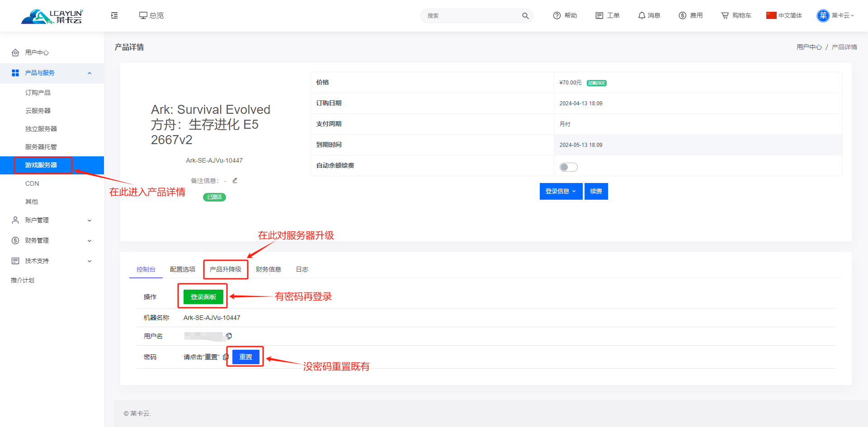Image resolution: width=868 pixels, height=427 pixels.
Task: Click the blue 莱 user avatar
Action: coord(823,15)
